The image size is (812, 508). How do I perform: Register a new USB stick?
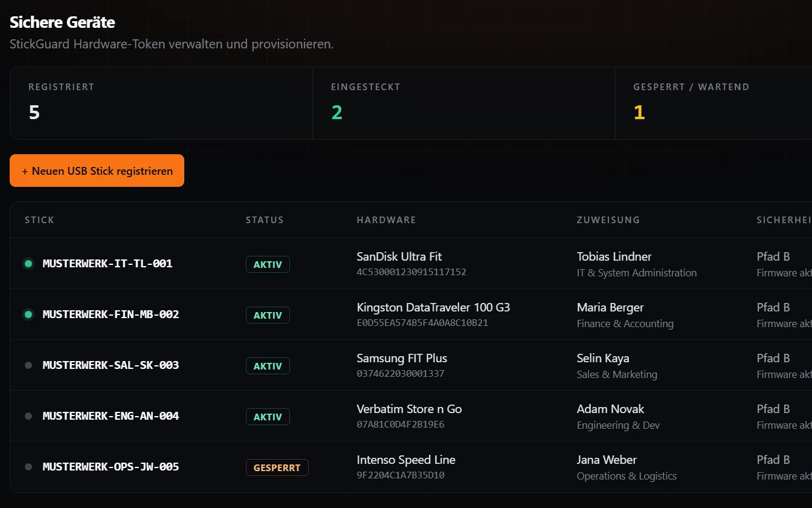click(x=97, y=171)
